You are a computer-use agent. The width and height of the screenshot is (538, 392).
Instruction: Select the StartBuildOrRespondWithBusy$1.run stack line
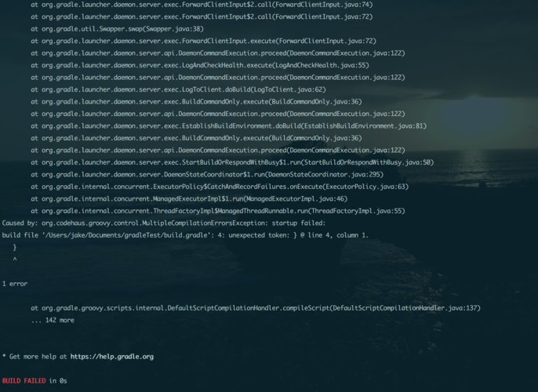(x=232, y=162)
